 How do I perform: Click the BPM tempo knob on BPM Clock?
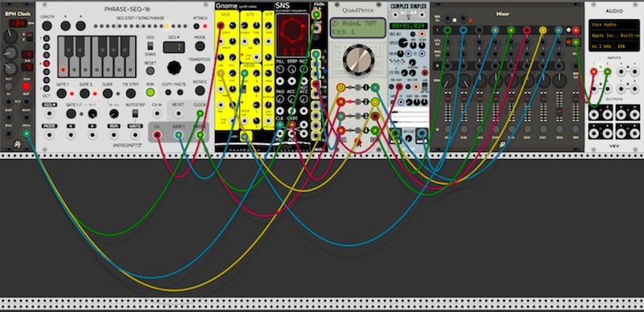10,36
